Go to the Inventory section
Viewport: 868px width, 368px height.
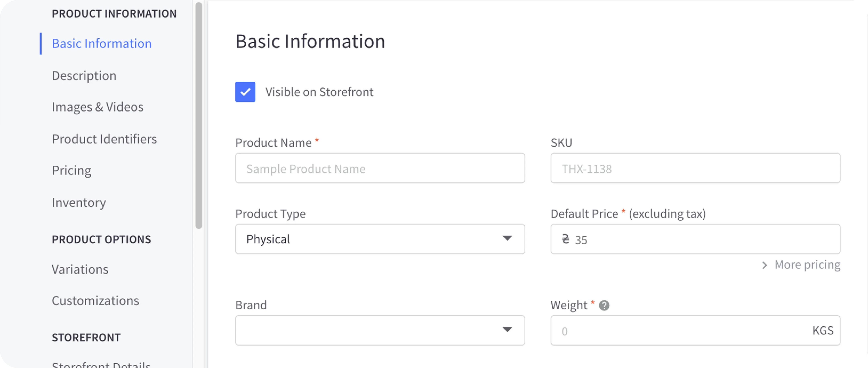click(79, 202)
